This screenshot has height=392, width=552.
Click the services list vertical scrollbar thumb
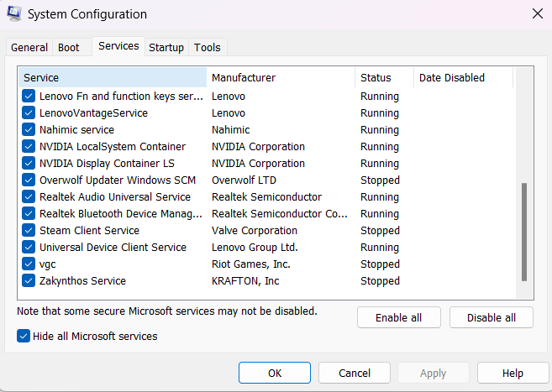pos(524,232)
